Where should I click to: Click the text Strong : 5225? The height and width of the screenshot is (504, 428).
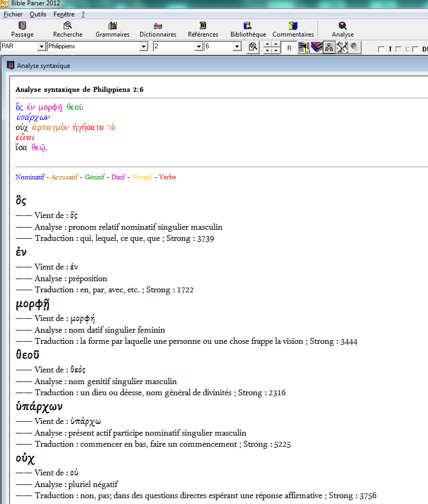(267, 444)
